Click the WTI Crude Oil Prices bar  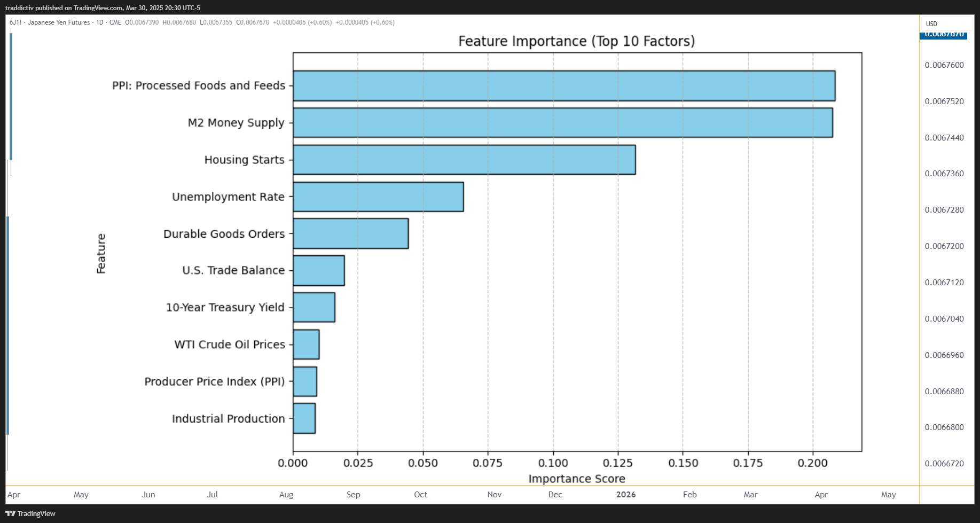pos(306,344)
